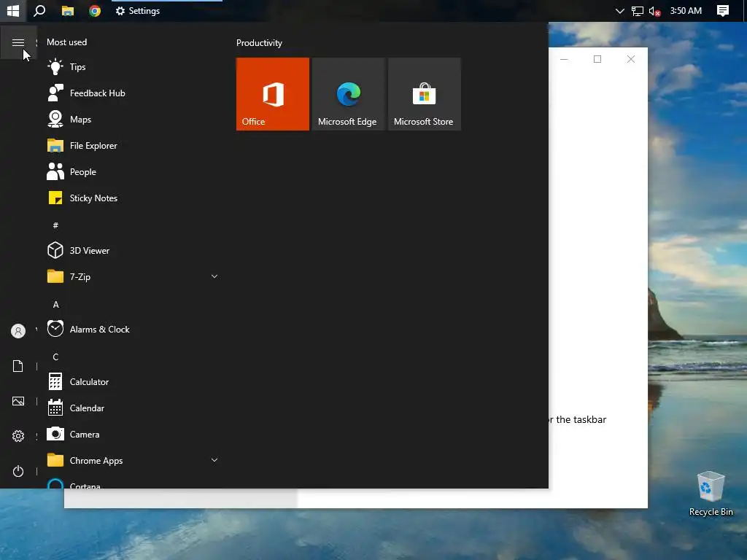Screen dimensions: 747x560
Task: Expand the Start menu hamburger navigation
Action: pyautogui.click(x=18, y=43)
